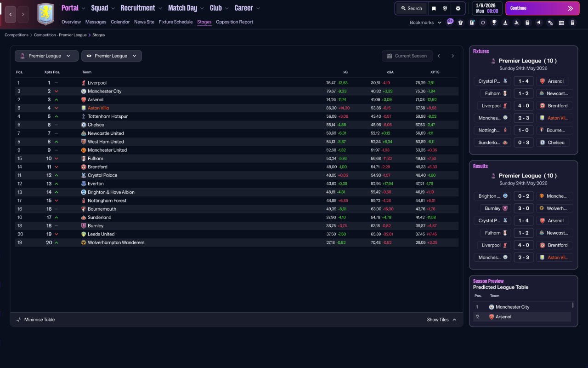Select Nottingham Forest row in the table

[237, 201]
